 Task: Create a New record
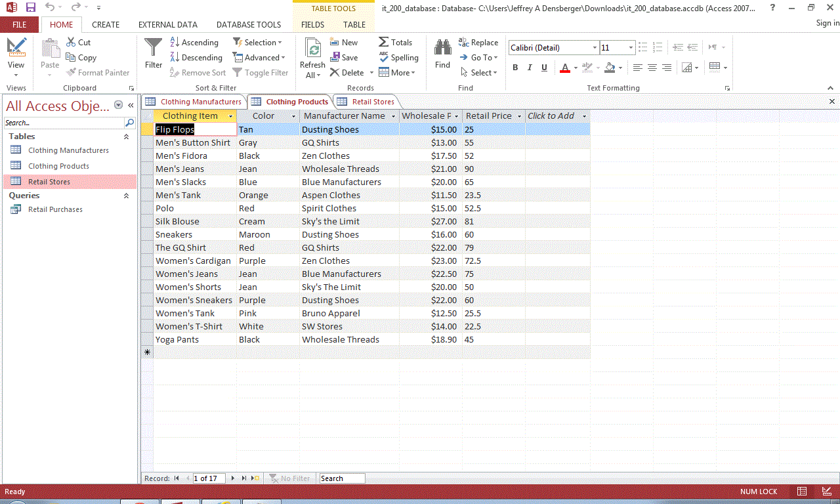pyautogui.click(x=343, y=42)
